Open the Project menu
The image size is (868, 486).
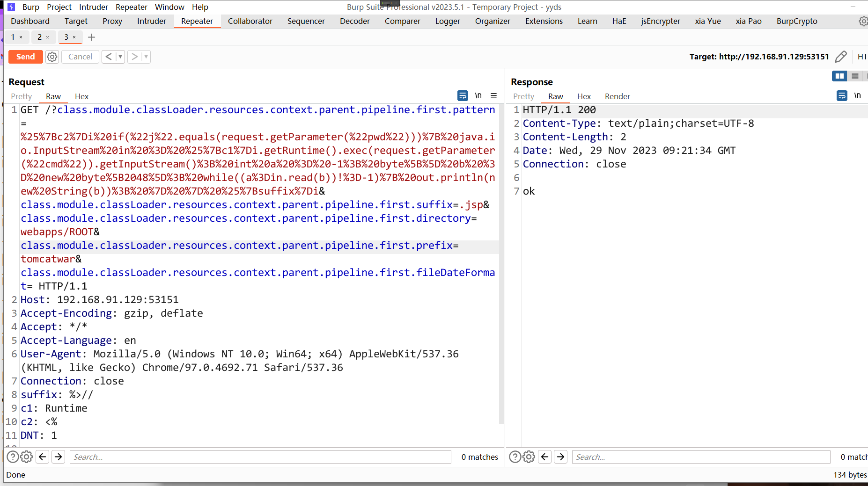point(59,7)
